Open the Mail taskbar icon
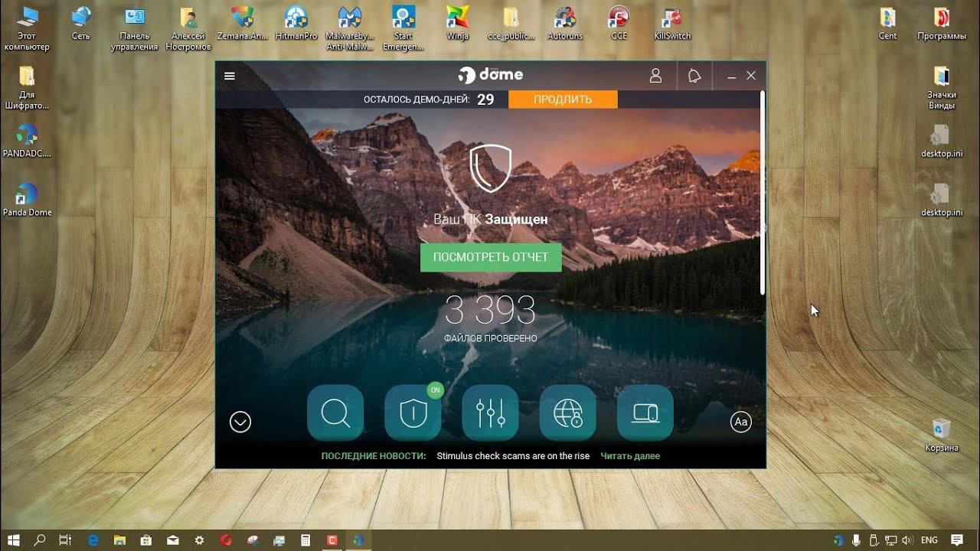Viewport: 980px width, 551px height. tap(173, 540)
